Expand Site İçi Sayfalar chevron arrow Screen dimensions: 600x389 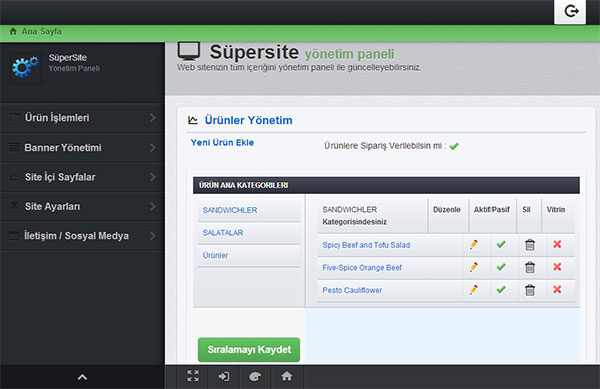pos(153,177)
